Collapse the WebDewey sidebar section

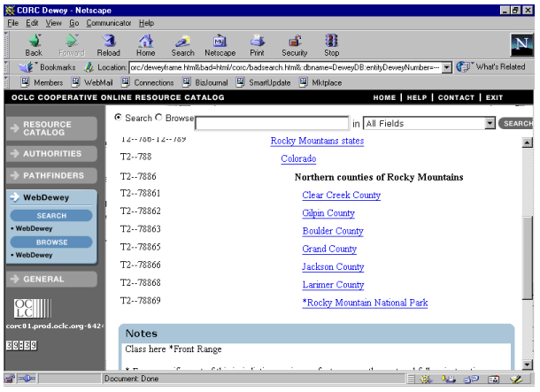pos(51,197)
